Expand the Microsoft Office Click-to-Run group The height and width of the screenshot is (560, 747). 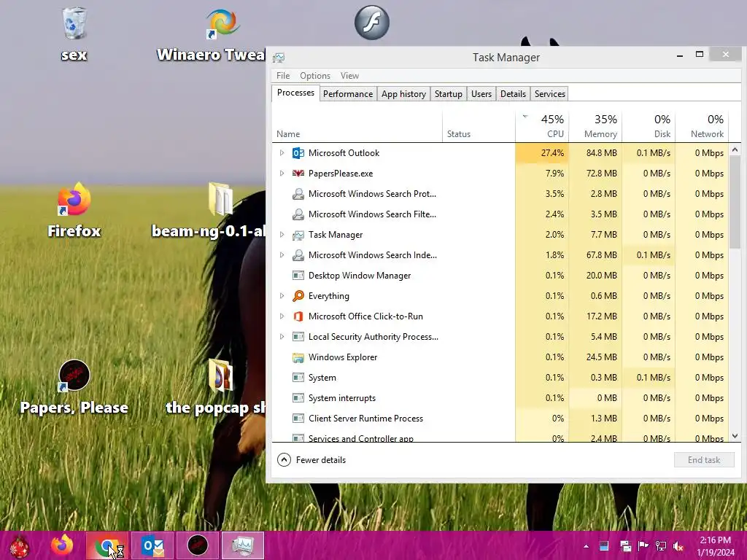click(x=282, y=316)
